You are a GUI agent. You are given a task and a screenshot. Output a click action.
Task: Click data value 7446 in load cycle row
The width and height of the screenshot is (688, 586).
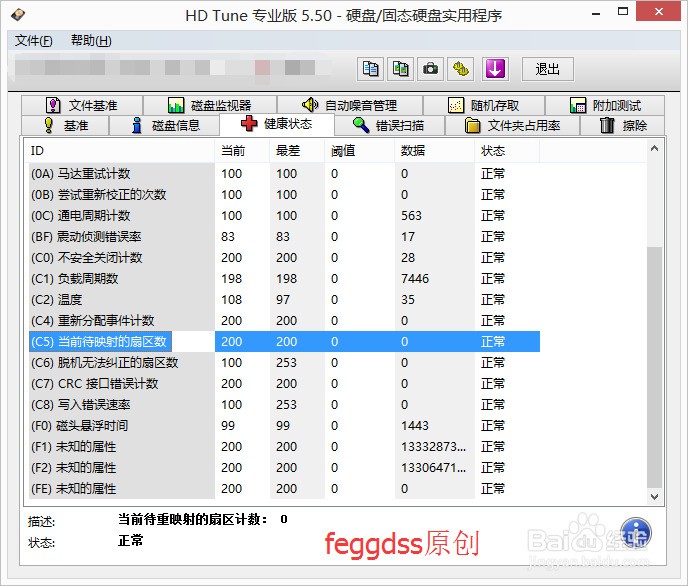coord(415,279)
